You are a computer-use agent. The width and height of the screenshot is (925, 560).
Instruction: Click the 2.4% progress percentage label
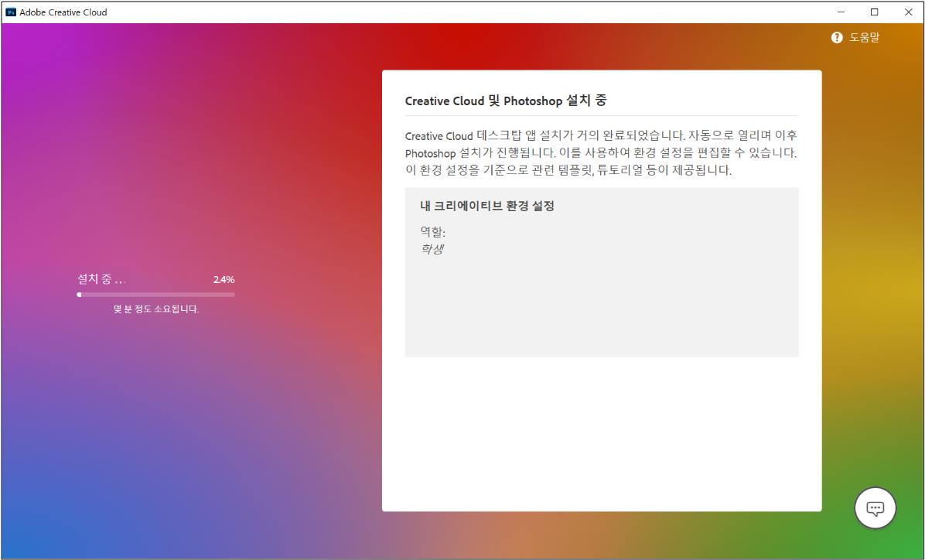pyautogui.click(x=225, y=279)
